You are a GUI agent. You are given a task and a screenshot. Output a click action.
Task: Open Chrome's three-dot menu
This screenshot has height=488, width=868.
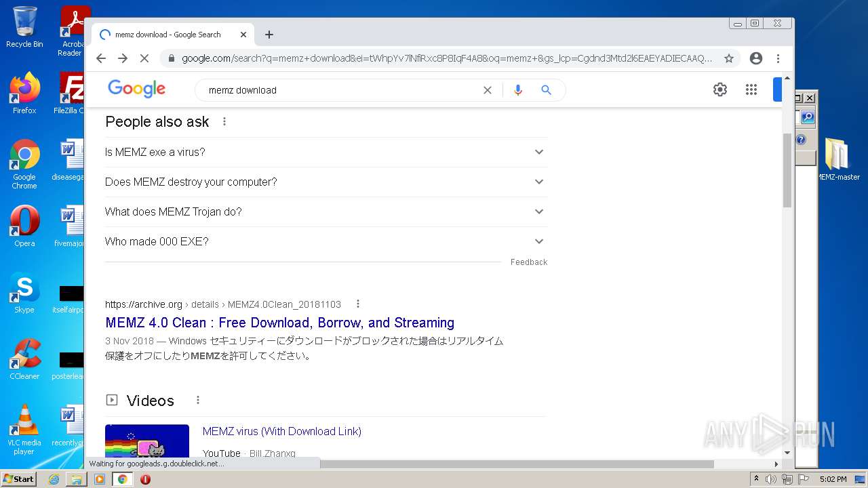point(778,58)
